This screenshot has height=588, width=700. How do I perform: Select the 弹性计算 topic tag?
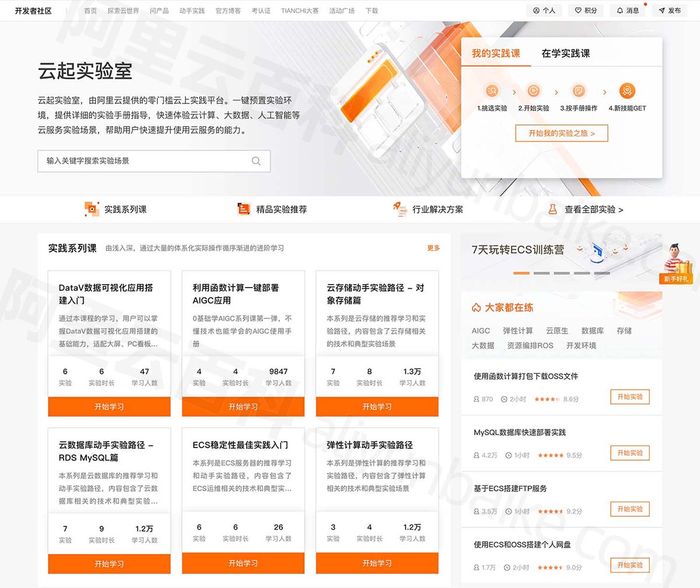click(x=518, y=331)
